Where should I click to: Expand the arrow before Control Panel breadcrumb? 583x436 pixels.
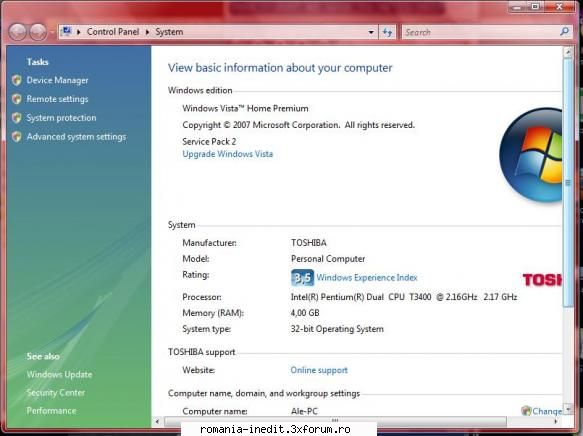pos(79,32)
